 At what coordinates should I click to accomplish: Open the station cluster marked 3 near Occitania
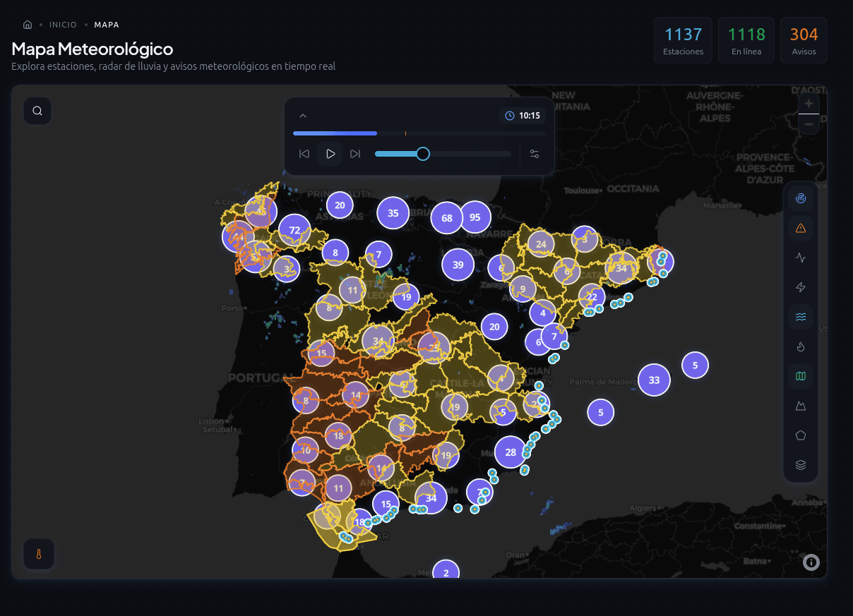pos(585,239)
